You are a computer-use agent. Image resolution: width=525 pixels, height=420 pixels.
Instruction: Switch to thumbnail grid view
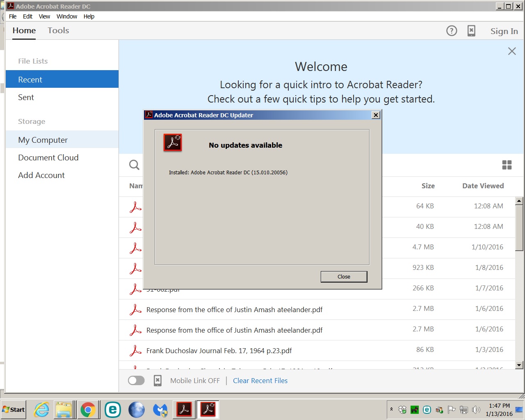[x=507, y=165]
